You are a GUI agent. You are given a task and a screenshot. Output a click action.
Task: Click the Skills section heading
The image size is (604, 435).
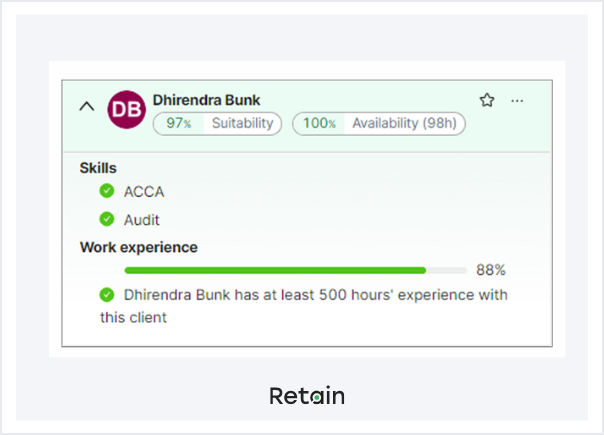[x=98, y=168]
